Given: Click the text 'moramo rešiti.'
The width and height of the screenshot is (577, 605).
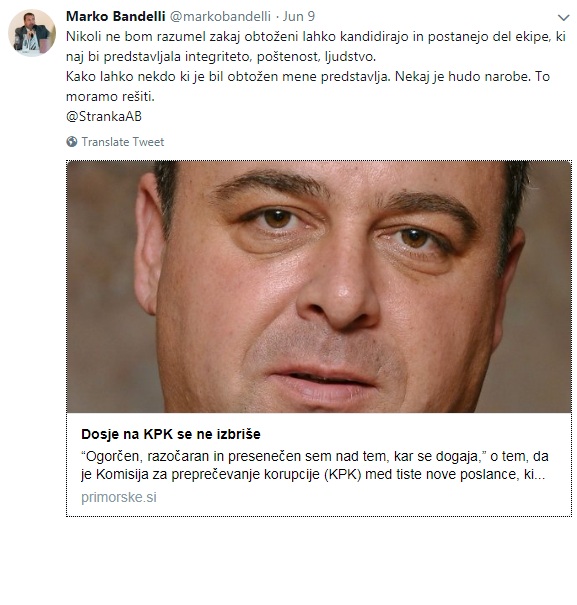Looking at the screenshot, I should pos(110,96).
